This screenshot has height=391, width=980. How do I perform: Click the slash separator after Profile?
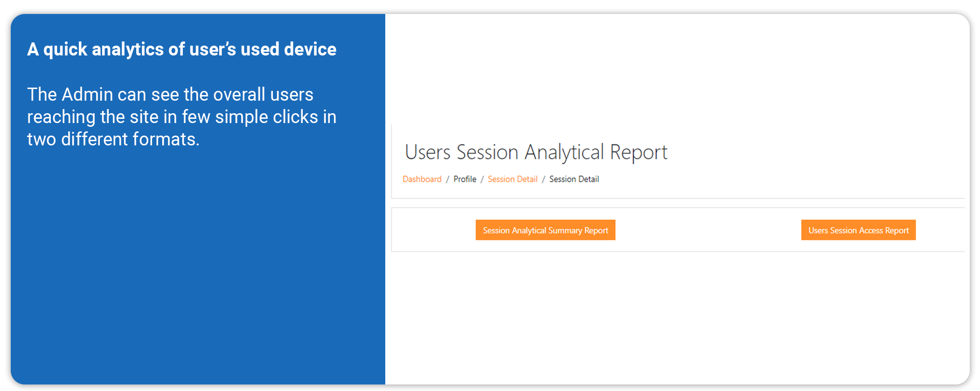482,179
